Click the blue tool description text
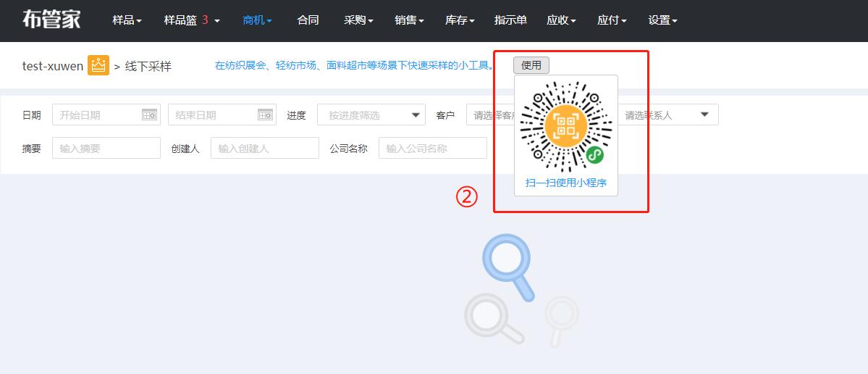Screen dimensions: 868x374 [x=354, y=65]
